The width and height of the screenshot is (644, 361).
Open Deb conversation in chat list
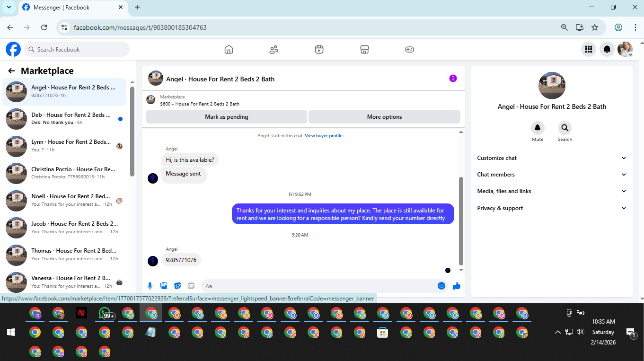(x=64, y=119)
